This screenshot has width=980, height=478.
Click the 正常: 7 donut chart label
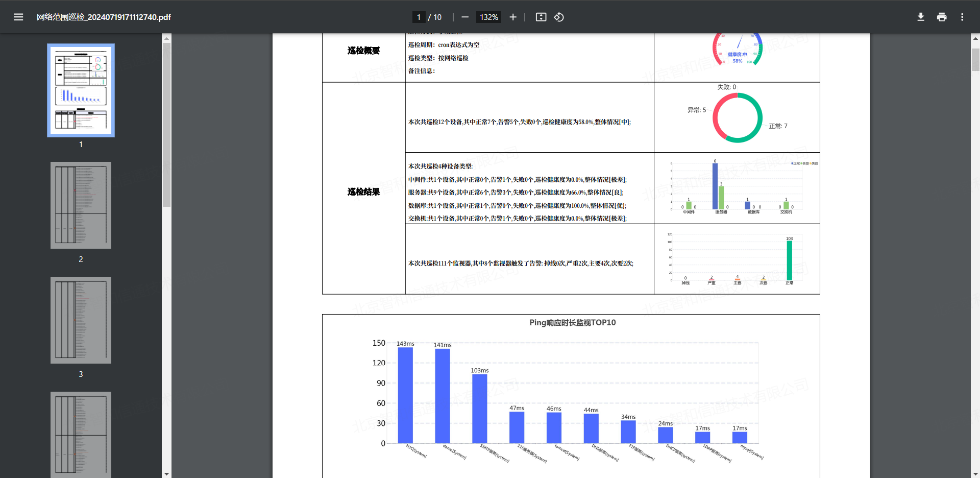tap(778, 126)
